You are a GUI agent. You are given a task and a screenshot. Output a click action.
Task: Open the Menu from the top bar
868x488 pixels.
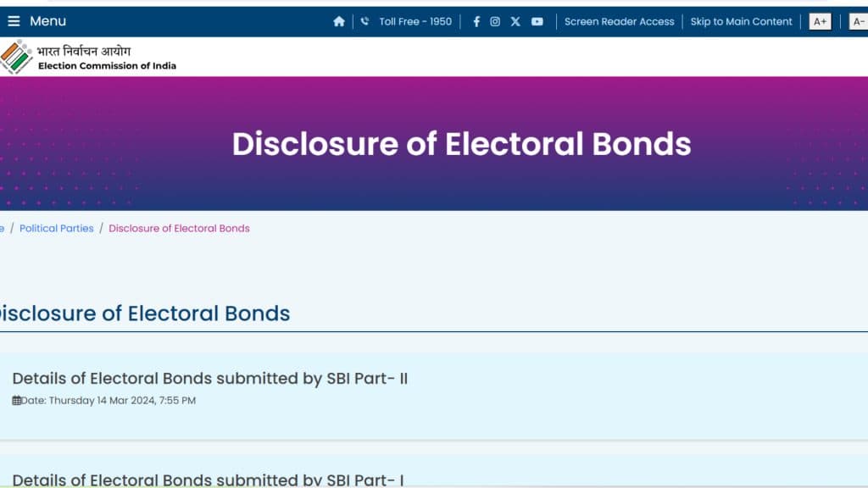click(x=50, y=21)
